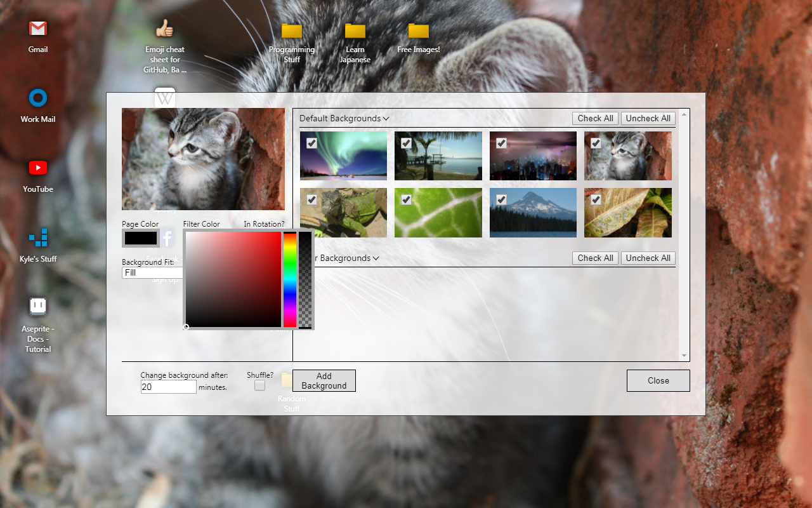The image size is (812, 508).
Task: Open the Learn Japanese folder
Action: 355,29
